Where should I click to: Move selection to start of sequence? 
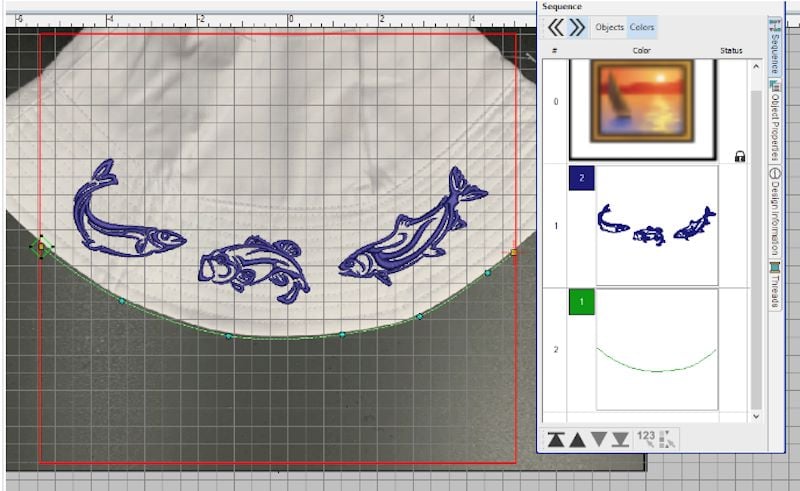(x=556, y=438)
